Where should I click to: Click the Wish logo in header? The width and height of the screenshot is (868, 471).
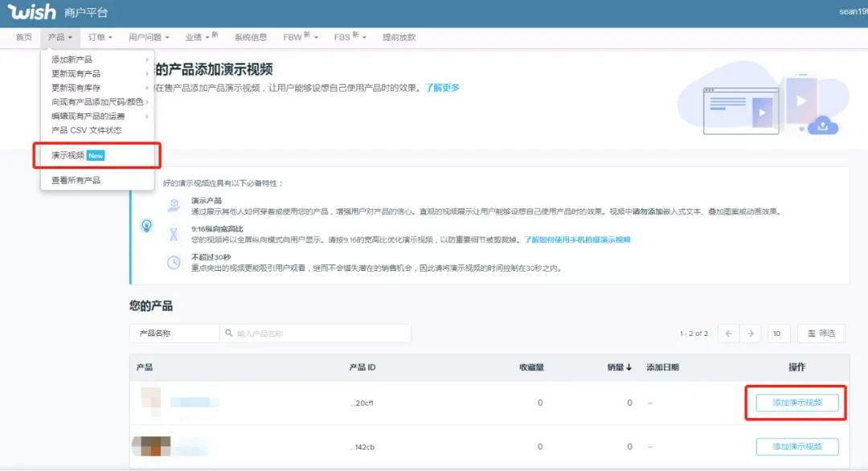[31, 11]
